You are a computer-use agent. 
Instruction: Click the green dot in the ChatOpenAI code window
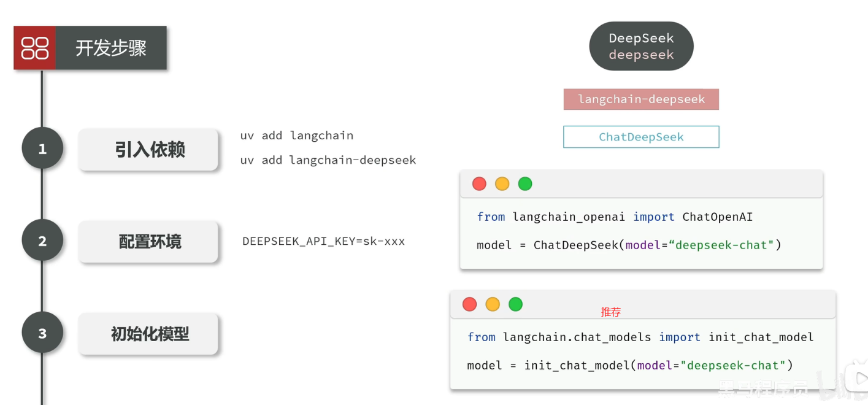tap(525, 183)
